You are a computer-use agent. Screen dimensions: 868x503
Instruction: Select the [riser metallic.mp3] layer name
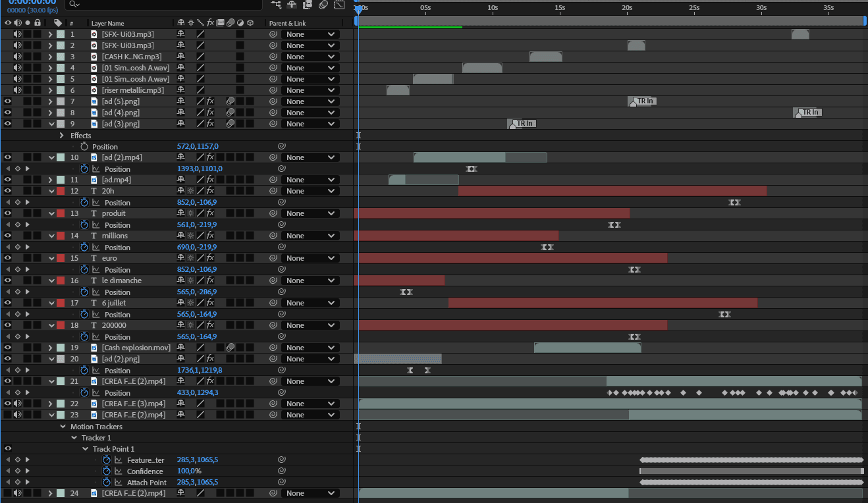coord(132,90)
